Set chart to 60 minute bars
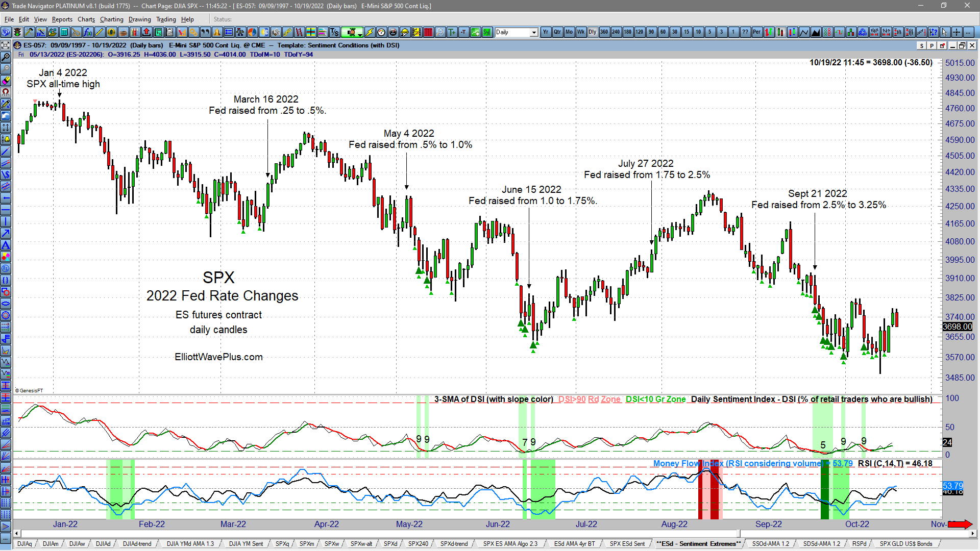Image resolution: width=980 pixels, height=551 pixels. pyautogui.click(x=663, y=32)
